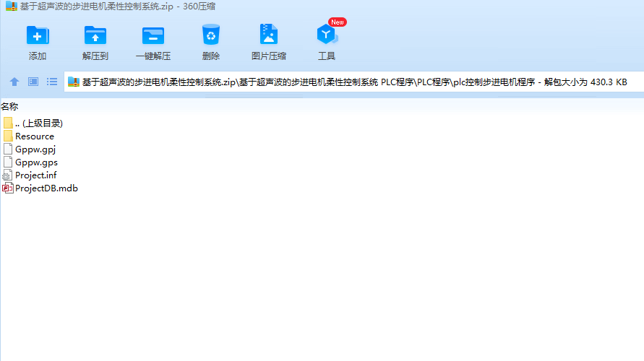Switch to the list view icon
Image resolution: width=644 pixels, height=361 pixels.
pos(52,82)
